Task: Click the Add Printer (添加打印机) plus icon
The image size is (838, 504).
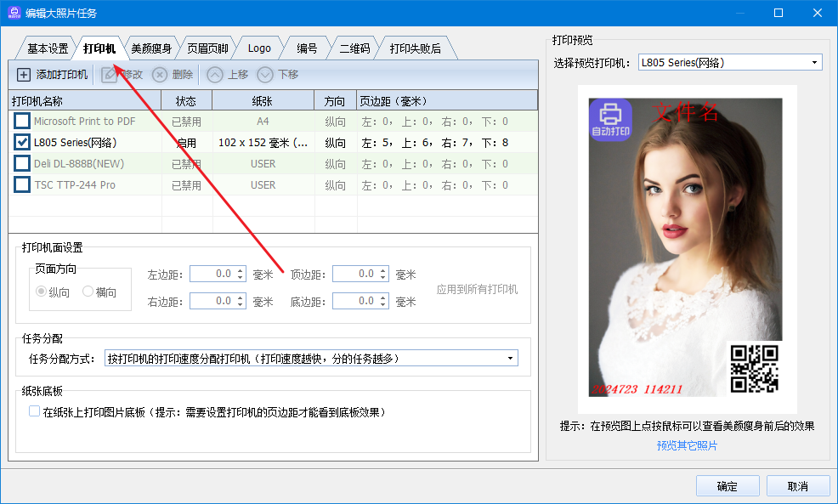Action: click(23, 75)
